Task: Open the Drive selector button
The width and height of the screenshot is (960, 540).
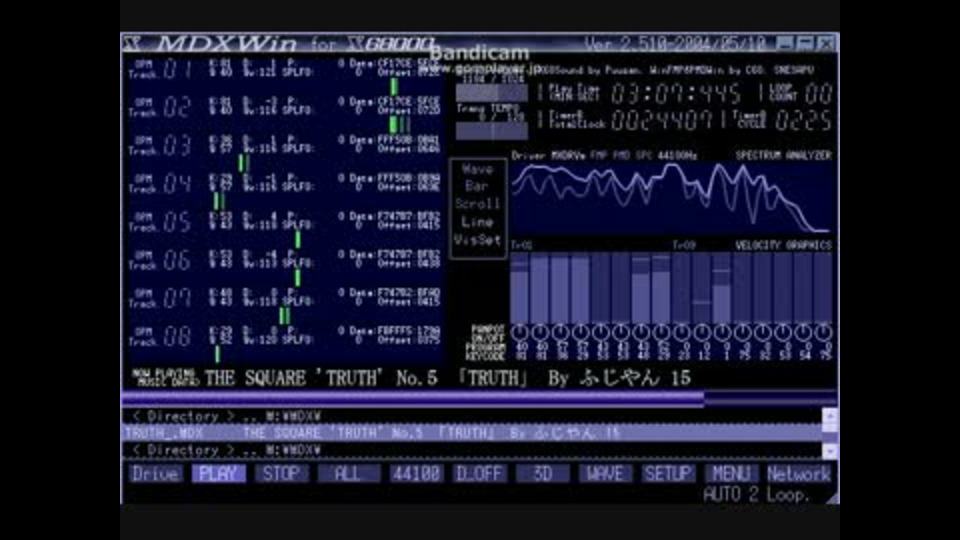Action: coord(155,473)
